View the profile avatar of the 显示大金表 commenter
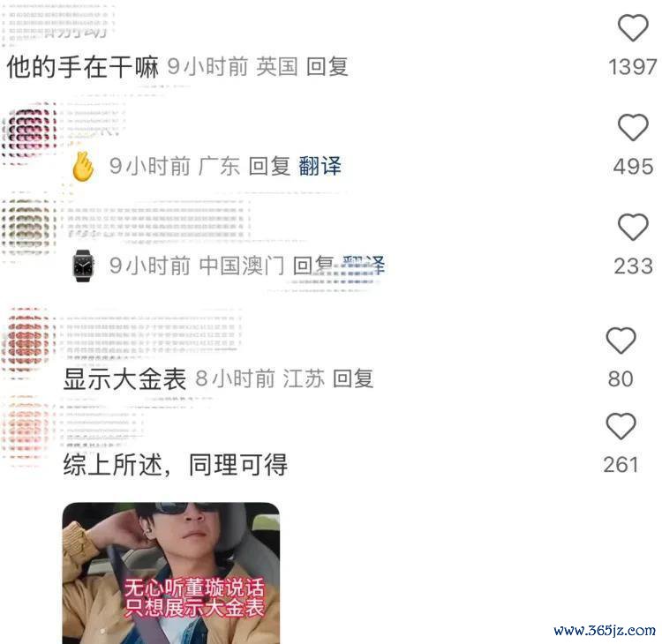The image size is (662, 644). (x=29, y=340)
